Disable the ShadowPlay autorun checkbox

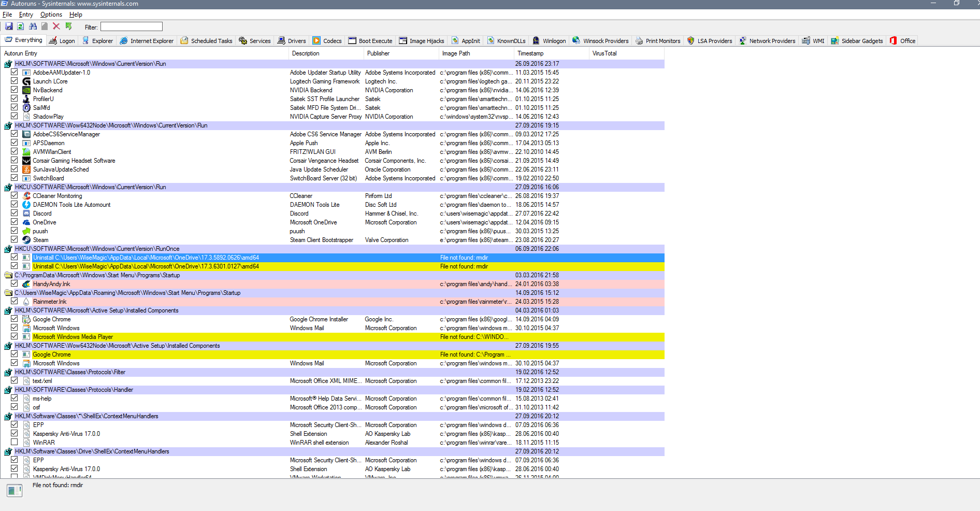point(15,117)
